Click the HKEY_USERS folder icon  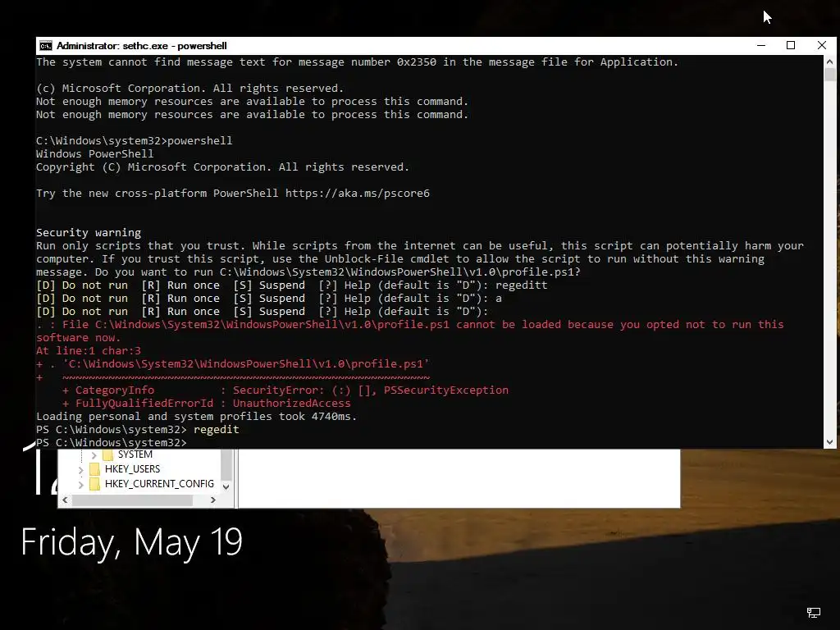95,469
